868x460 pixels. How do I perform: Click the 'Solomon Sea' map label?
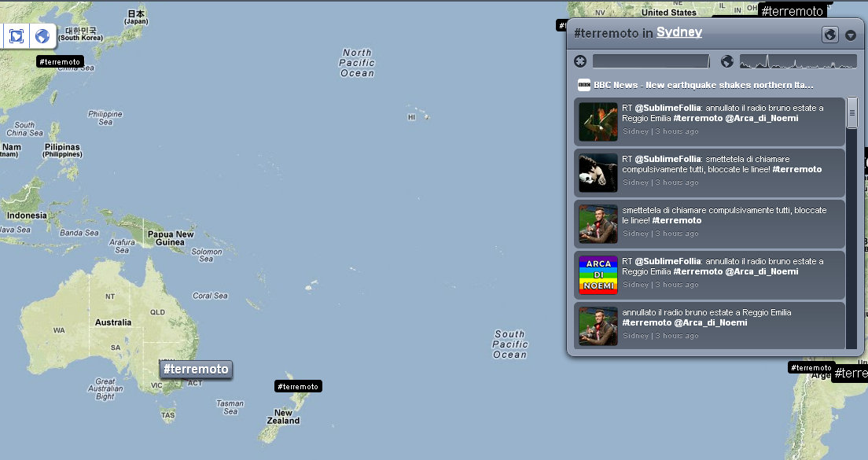(207, 256)
